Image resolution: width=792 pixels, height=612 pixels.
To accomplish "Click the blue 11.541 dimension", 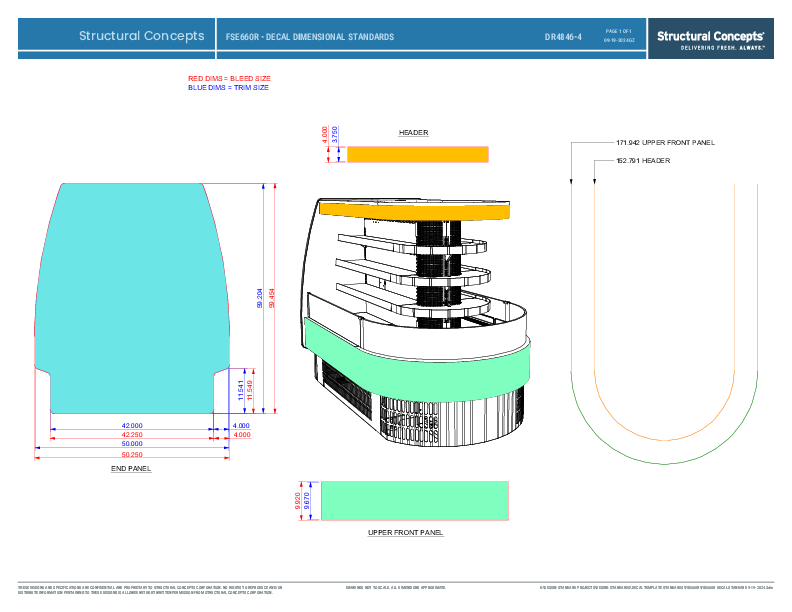I will 241,390.
